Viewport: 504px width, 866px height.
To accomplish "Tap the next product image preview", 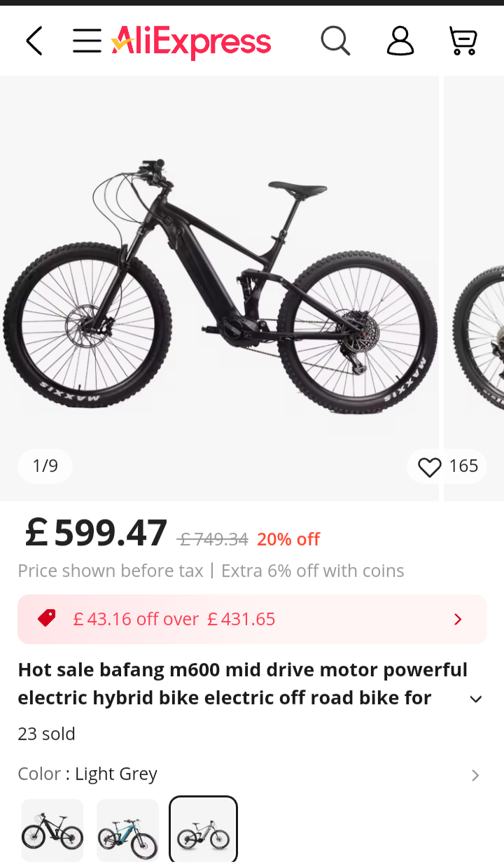I will point(476,287).
